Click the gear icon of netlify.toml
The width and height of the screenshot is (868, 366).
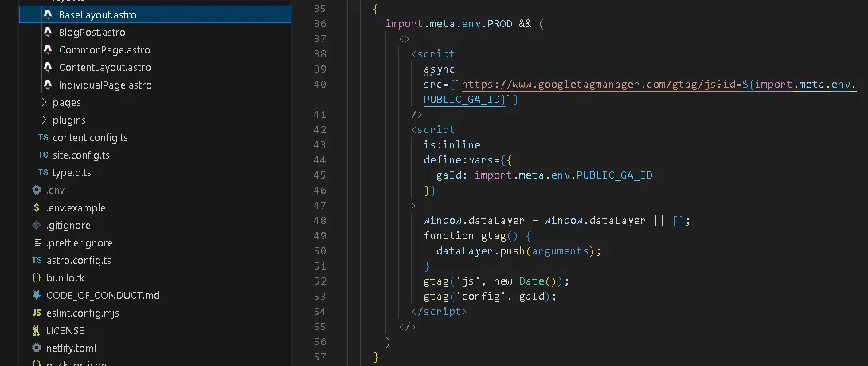pyautogui.click(x=36, y=348)
